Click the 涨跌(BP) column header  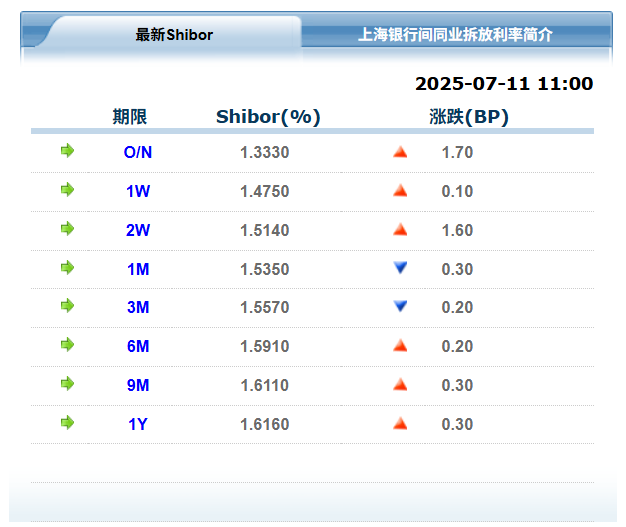[469, 117]
